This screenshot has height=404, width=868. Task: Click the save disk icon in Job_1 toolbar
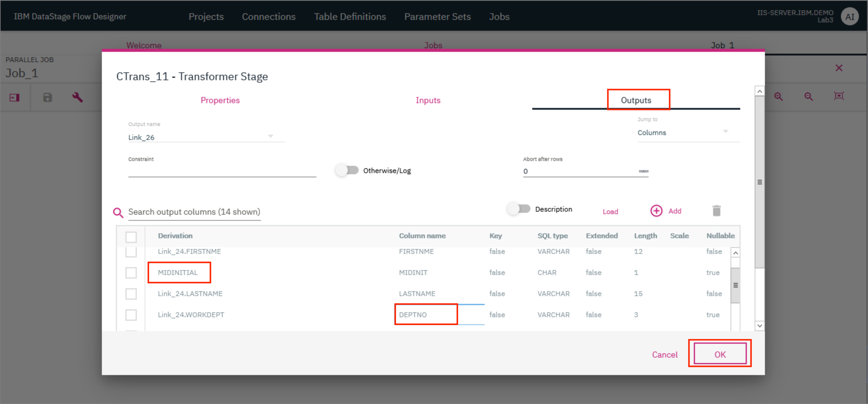48,97
